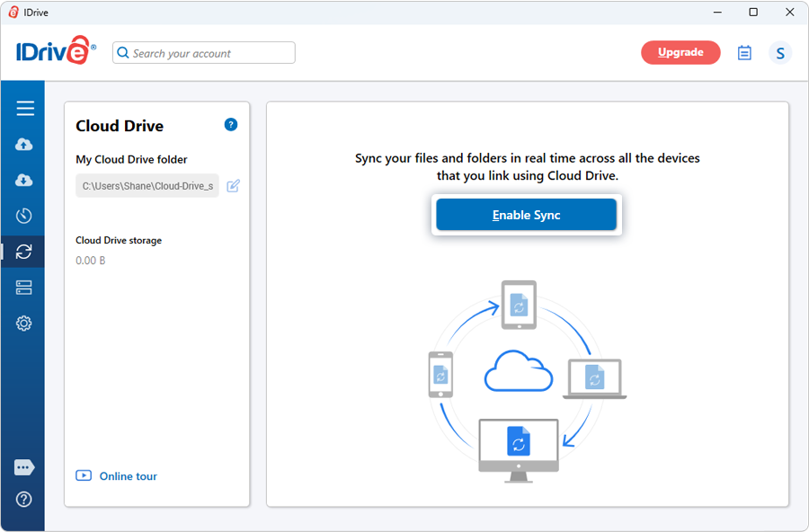Open your profile avatar S

pyautogui.click(x=780, y=53)
